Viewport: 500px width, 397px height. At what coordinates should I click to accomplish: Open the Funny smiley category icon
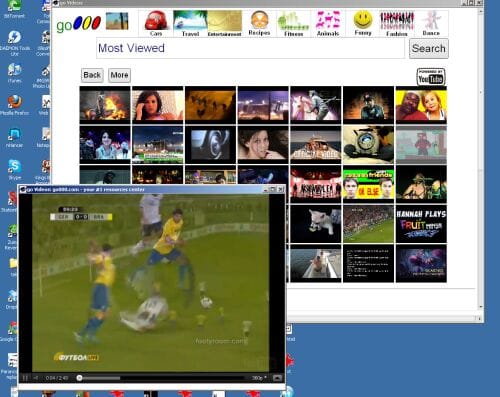363,23
